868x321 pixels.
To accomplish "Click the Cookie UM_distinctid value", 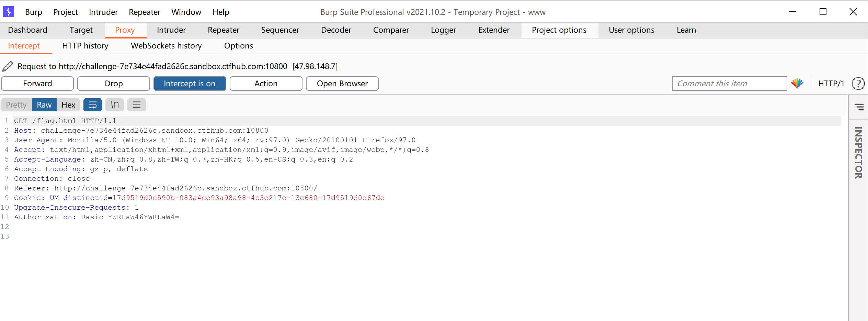I will pos(248,198).
